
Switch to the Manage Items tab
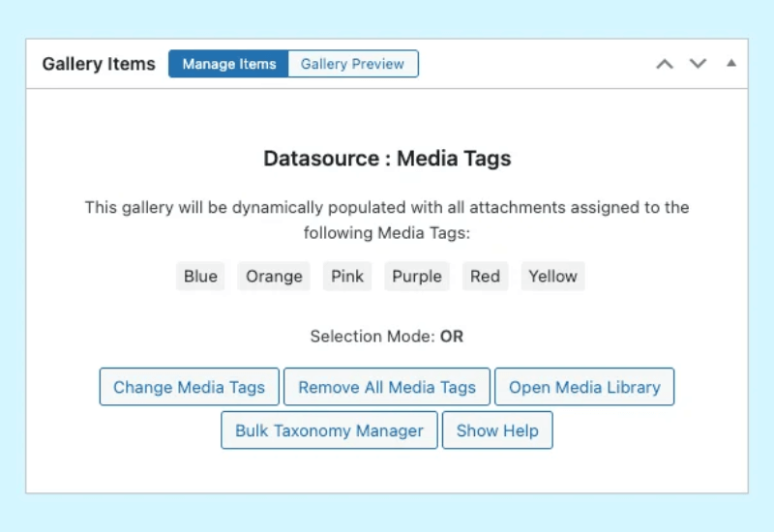click(228, 64)
